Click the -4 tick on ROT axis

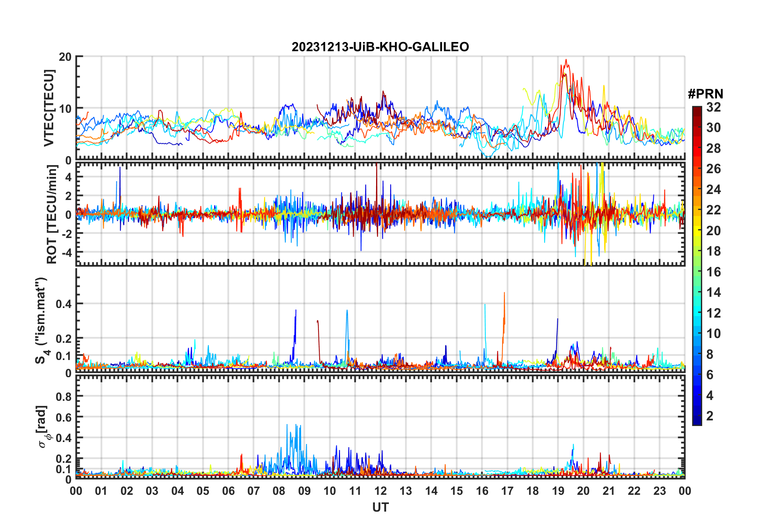coord(66,252)
